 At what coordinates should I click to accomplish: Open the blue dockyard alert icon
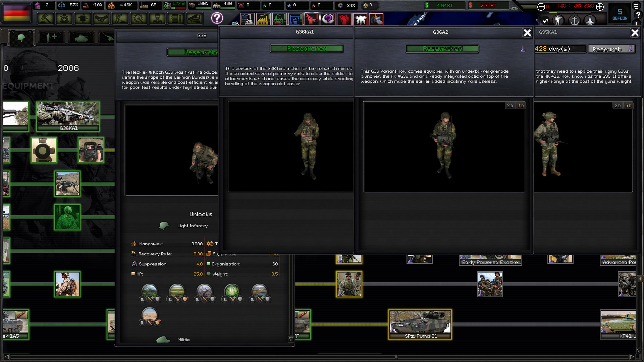(x=296, y=19)
